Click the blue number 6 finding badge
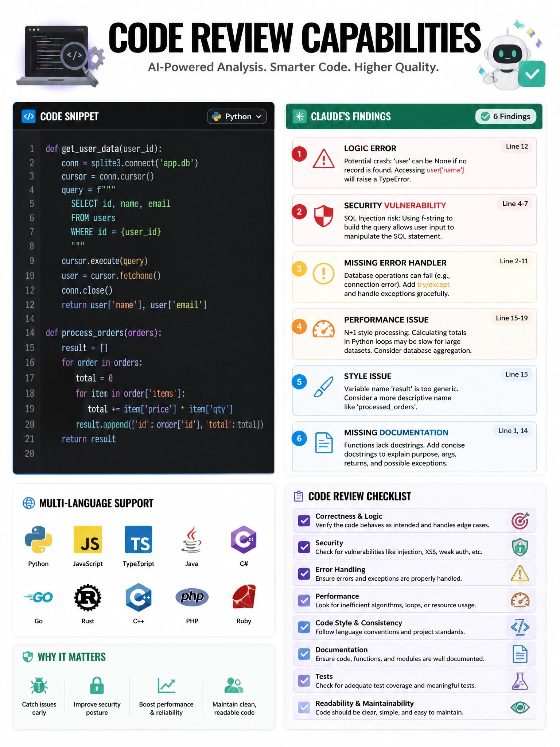This screenshot has height=747, width=560. click(x=299, y=438)
